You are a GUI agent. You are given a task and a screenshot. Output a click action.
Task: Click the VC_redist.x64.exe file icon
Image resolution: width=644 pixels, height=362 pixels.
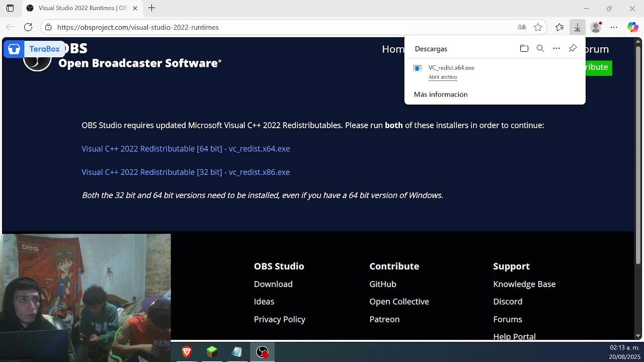[x=418, y=68]
